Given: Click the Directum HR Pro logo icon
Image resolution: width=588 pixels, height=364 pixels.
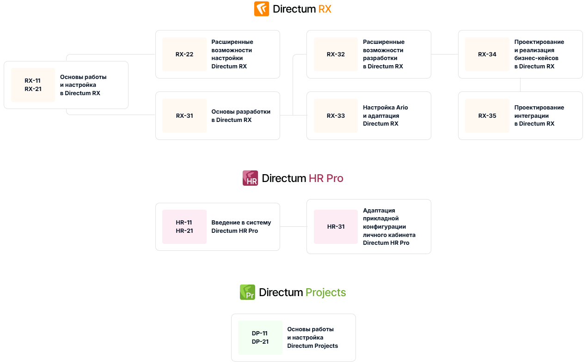Looking at the screenshot, I should pyautogui.click(x=250, y=178).
